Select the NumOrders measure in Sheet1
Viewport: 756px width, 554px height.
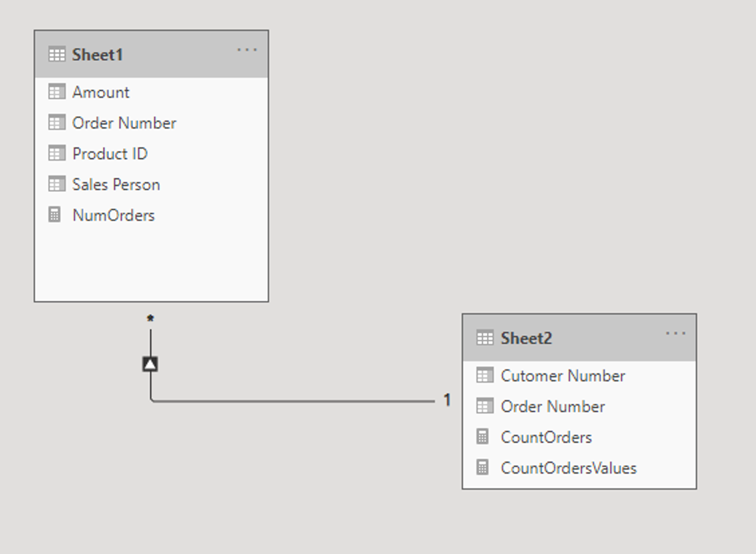(151, 215)
